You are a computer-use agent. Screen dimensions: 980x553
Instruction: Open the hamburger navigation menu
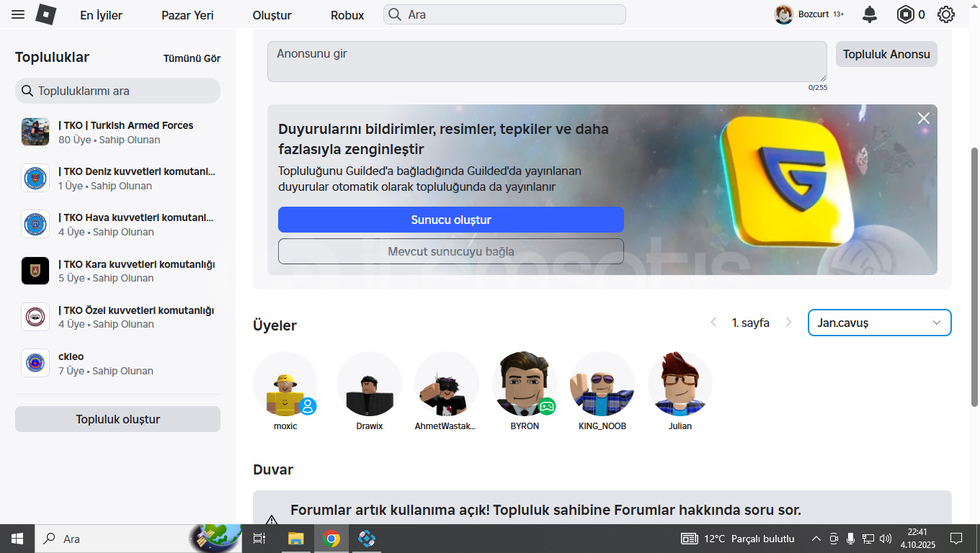18,14
